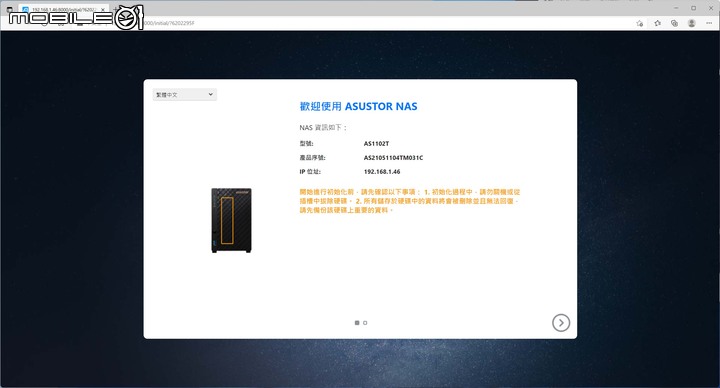720x388 pixels.
Task: Click add page to favorites star icon
Action: [640, 23]
